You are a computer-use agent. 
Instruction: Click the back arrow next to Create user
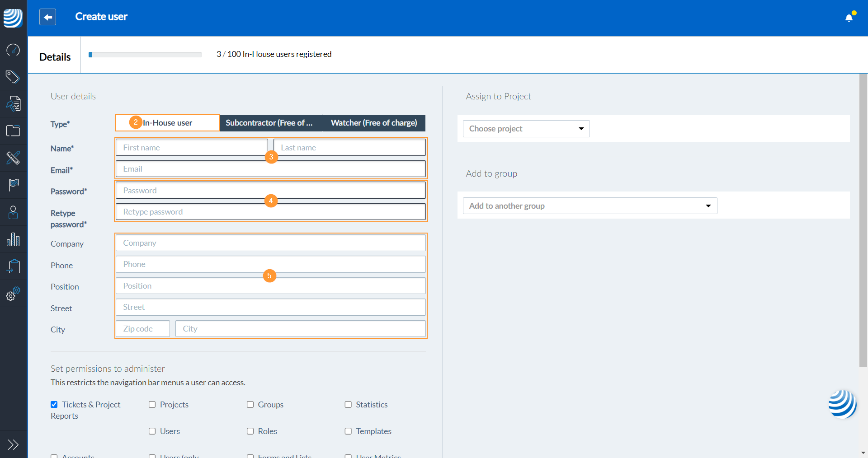click(x=47, y=17)
